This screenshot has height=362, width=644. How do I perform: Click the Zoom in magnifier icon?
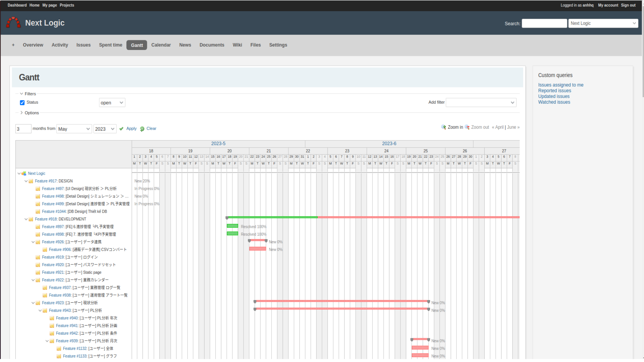pos(443,127)
